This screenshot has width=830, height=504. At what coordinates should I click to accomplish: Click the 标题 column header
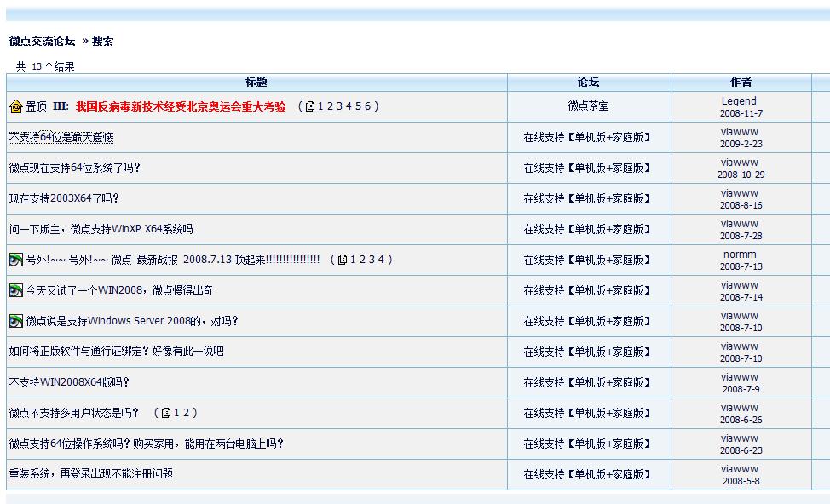pyautogui.click(x=256, y=82)
